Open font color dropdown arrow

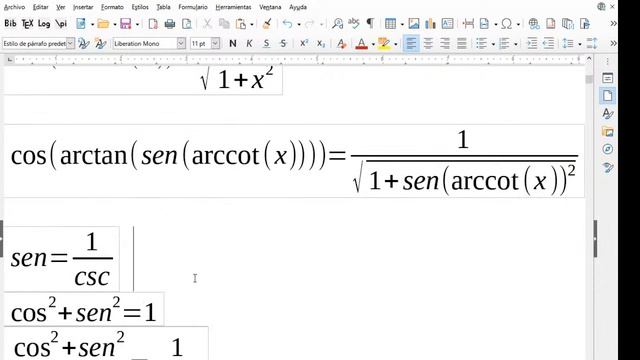pos(373,44)
